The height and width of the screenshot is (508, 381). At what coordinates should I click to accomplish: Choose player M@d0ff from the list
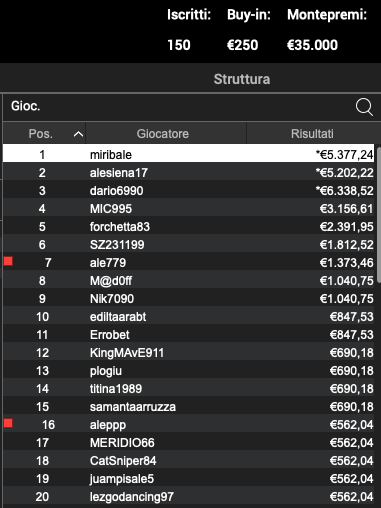[x=189, y=280]
